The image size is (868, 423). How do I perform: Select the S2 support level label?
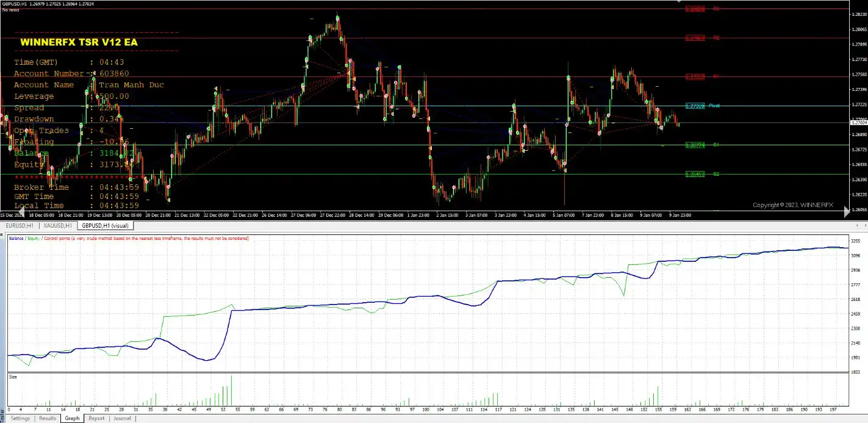pyautogui.click(x=716, y=174)
